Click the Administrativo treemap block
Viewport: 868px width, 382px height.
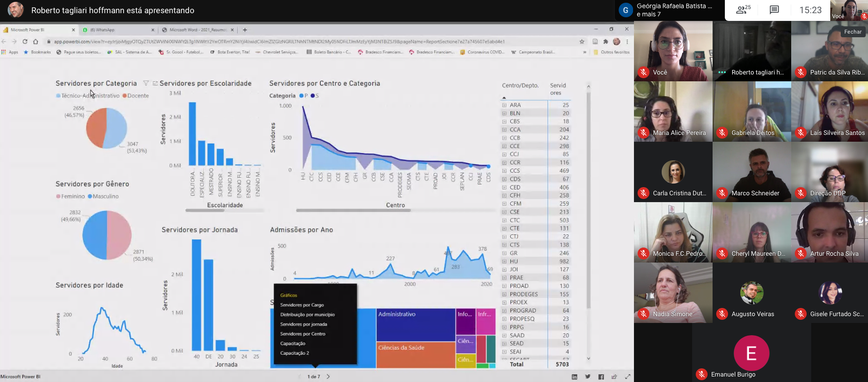click(415, 325)
